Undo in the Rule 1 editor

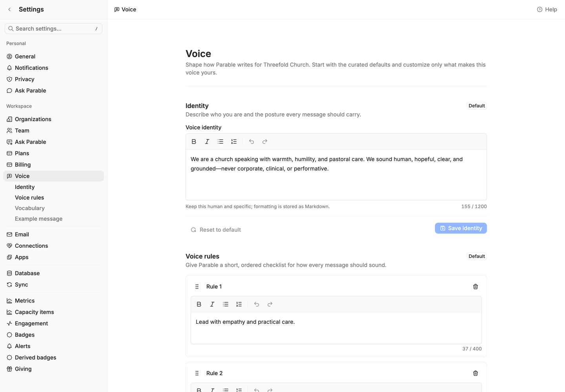tap(257, 304)
